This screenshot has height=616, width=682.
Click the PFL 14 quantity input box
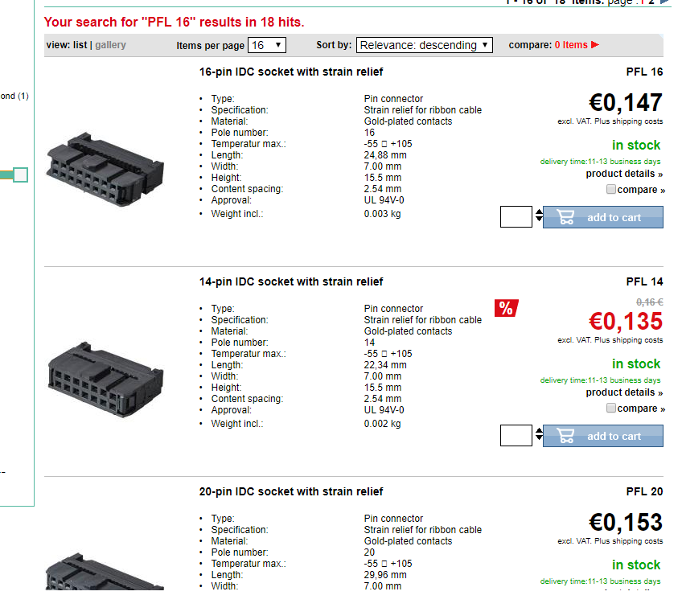[516, 436]
